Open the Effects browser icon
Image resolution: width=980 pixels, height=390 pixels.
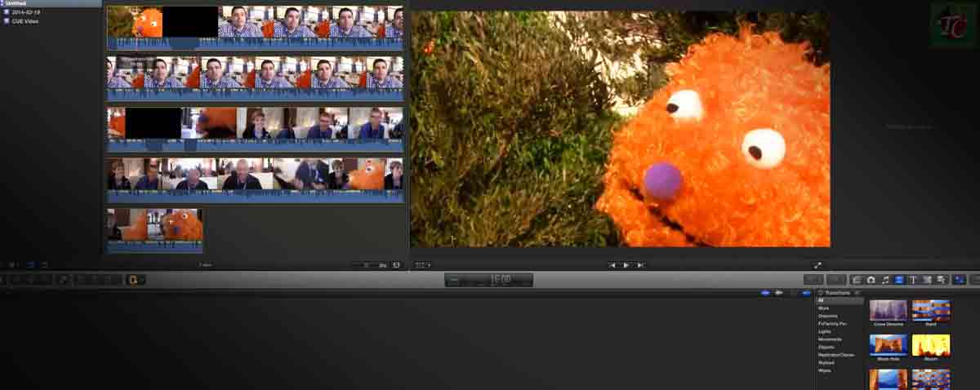(856, 280)
